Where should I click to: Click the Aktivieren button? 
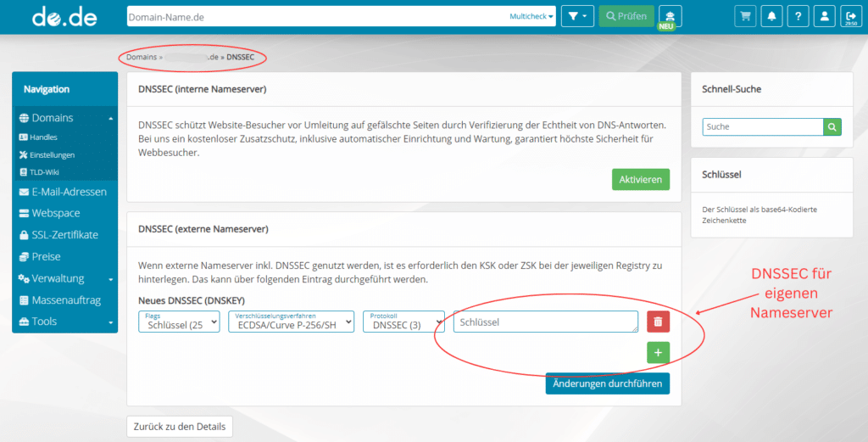coord(641,180)
